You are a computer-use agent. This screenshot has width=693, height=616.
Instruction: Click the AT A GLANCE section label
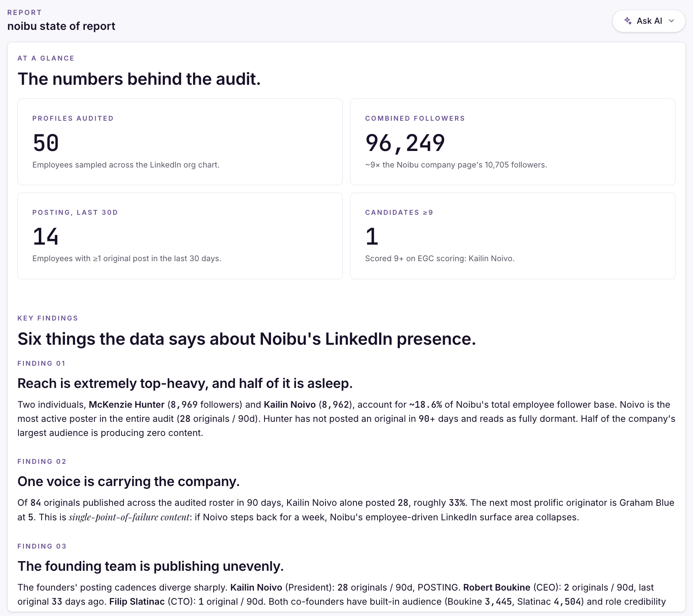tap(46, 58)
